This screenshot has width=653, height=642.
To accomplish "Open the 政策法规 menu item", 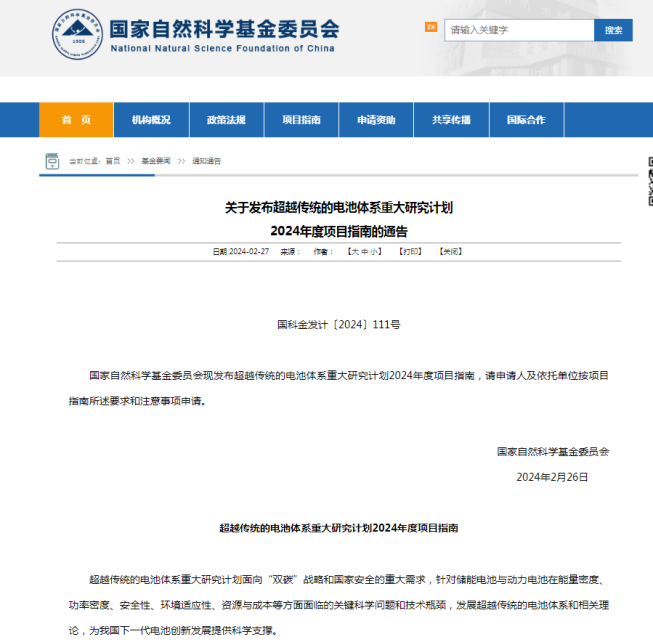I will pyautogui.click(x=226, y=120).
